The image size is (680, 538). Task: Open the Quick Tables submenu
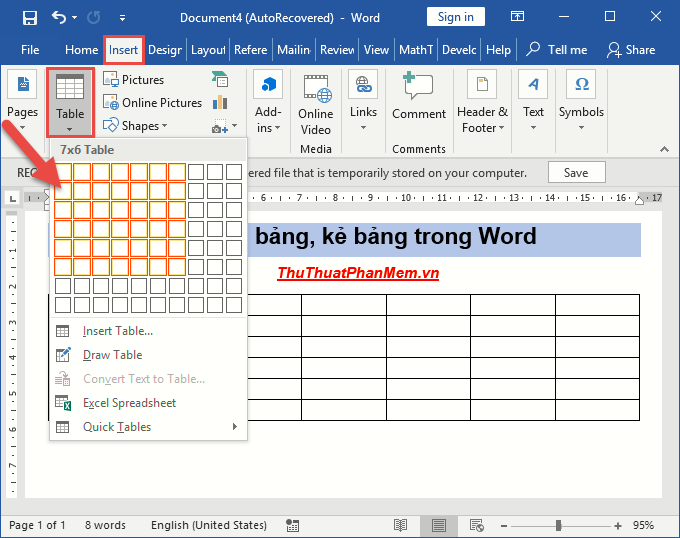148,427
